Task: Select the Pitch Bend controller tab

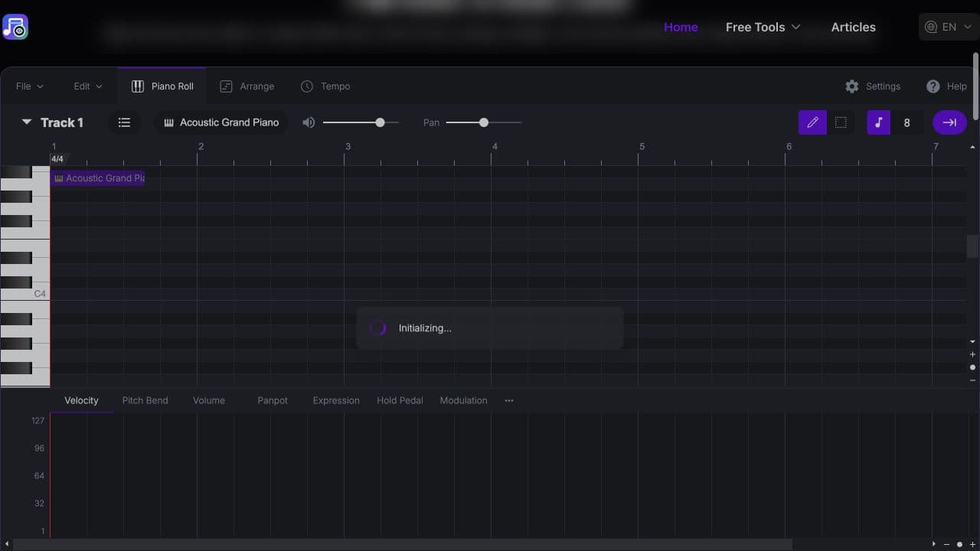Action: 145,400
